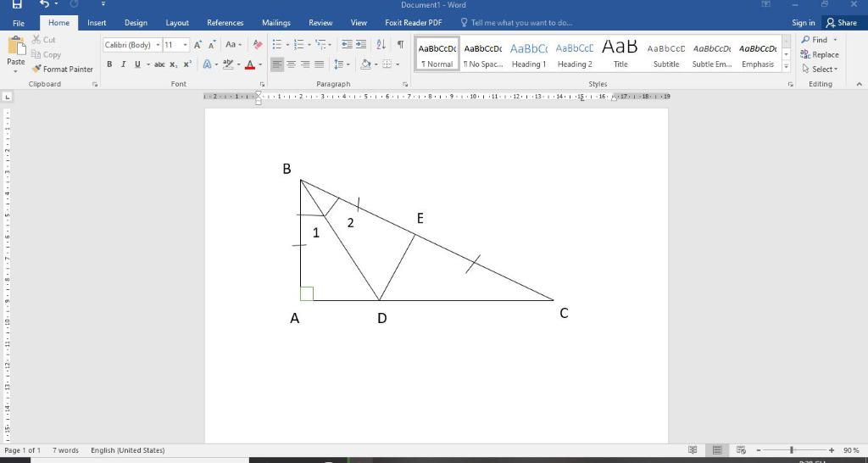The width and height of the screenshot is (868, 463).
Task: Decrease paragraph indent
Action: [x=347, y=45]
